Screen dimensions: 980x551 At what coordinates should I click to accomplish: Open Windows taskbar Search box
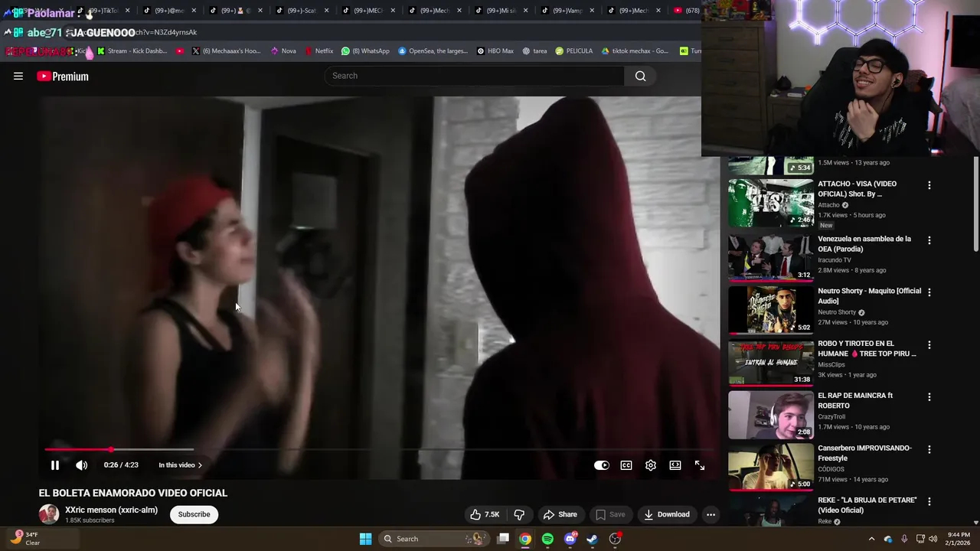[x=434, y=539]
